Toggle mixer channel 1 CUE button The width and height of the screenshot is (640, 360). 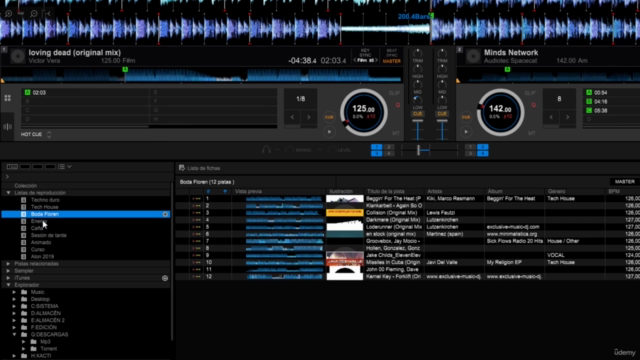[418, 114]
